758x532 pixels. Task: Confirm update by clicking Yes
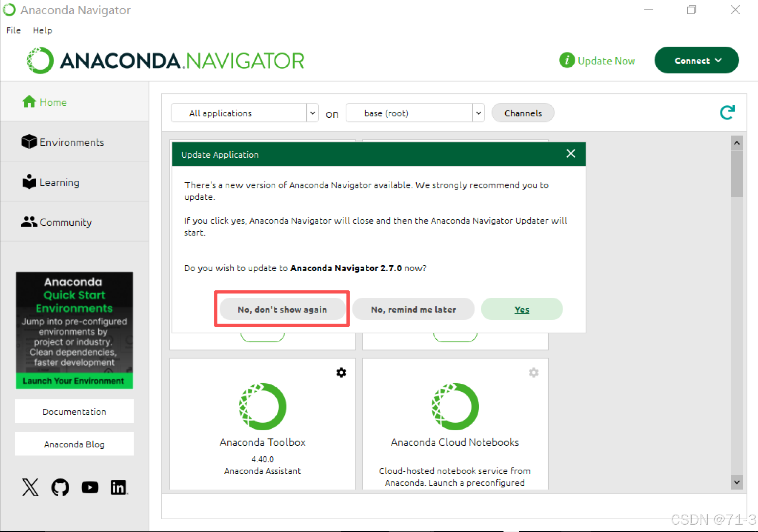click(522, 309)
